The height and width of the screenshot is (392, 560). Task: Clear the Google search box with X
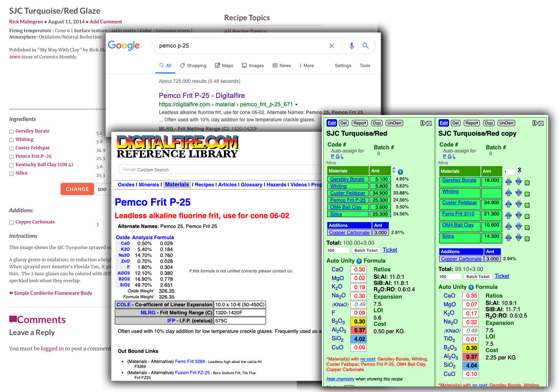(x=332, y=46)
